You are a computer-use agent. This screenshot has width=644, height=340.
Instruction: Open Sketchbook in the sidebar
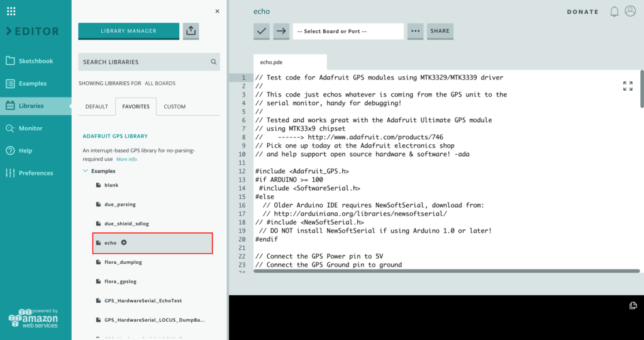pyautogui.click(x=35, y=61)
